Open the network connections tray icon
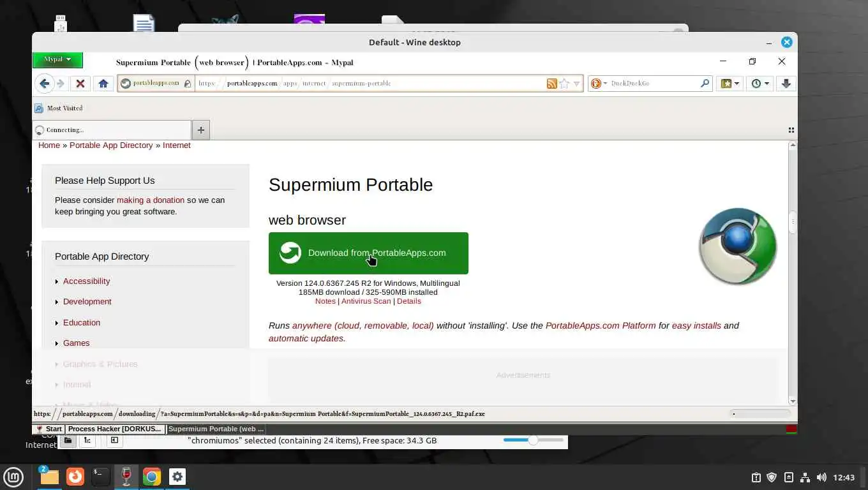The height and width of the screenshot is (490, 868). point(805,477)
